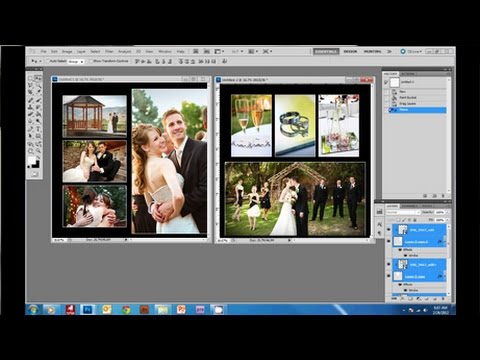Click wedding rings photo in Untitled-2
Image resolution: width=480 pixels, height=360 pixels.
pos(295,125)
